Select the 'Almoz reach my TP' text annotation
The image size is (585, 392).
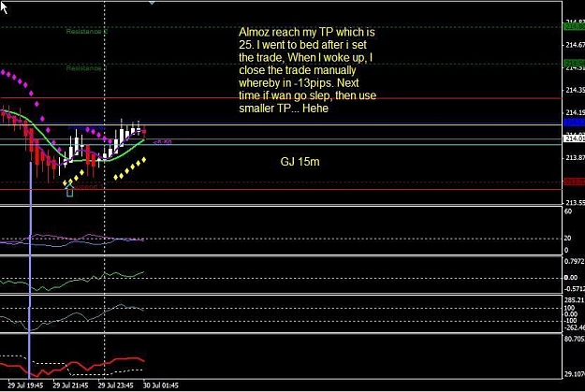tap(307, 70)
